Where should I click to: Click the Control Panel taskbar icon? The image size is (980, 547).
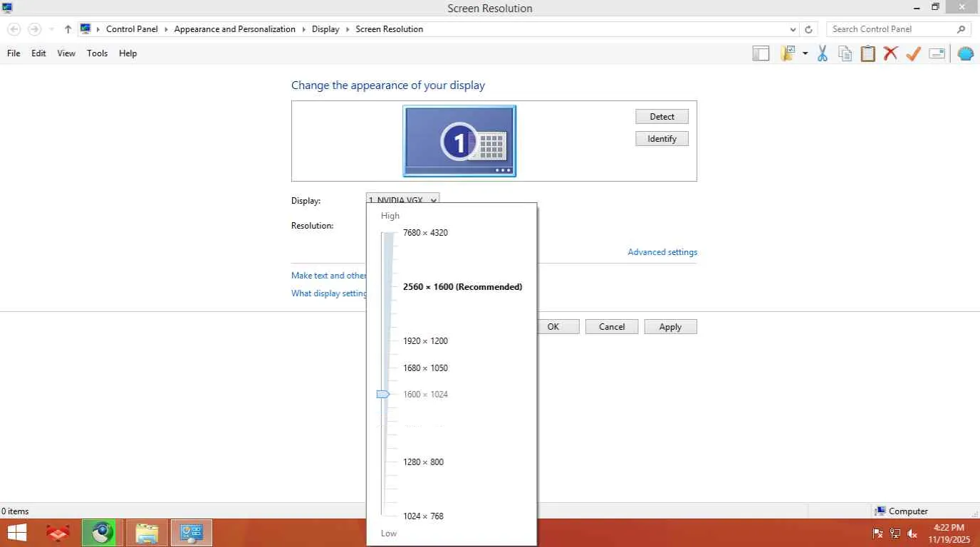pos(191,533)
